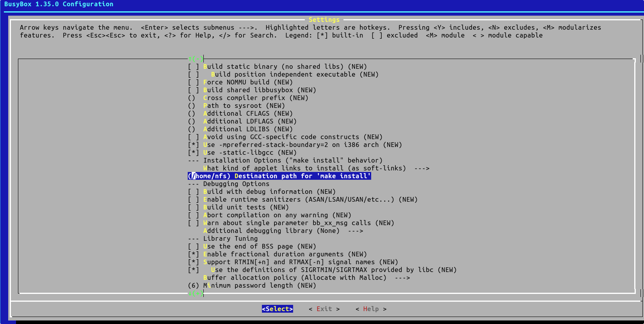Click the bottom scroll-down indicator of list
Screen dimensions: 644x324
[196, 293]
